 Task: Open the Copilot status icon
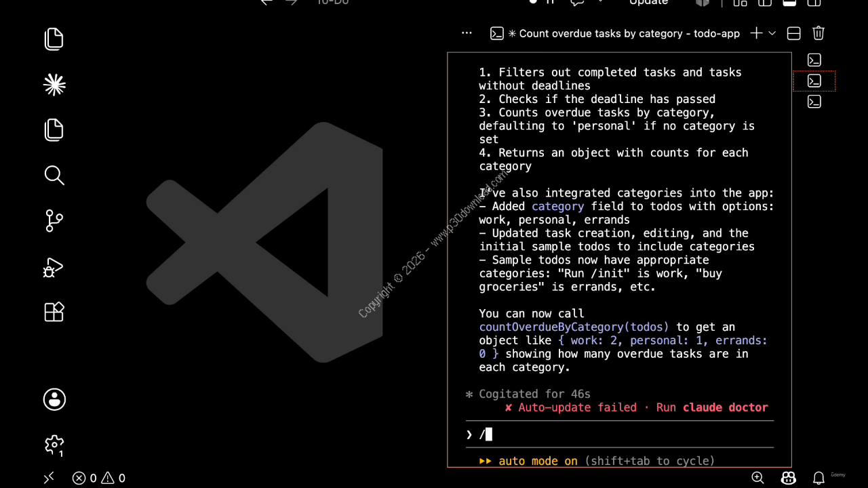(788, 478)
